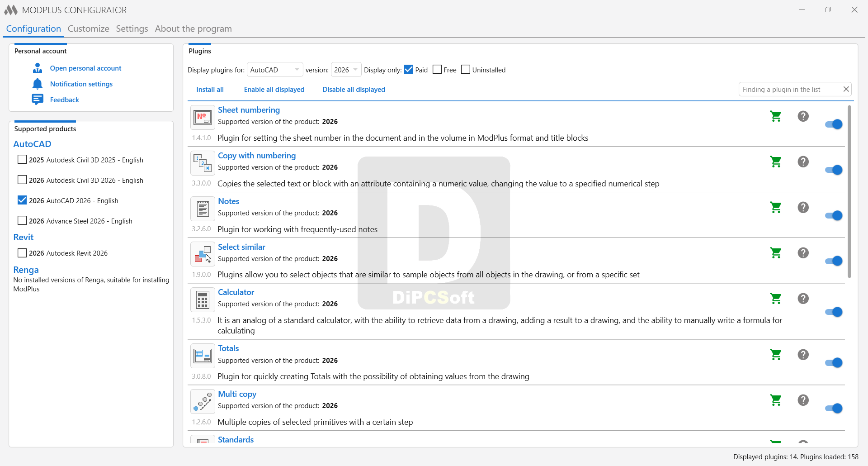Click the notification bell icon
Viewport: 868px width, 466px height.
[x=38, y=84]
